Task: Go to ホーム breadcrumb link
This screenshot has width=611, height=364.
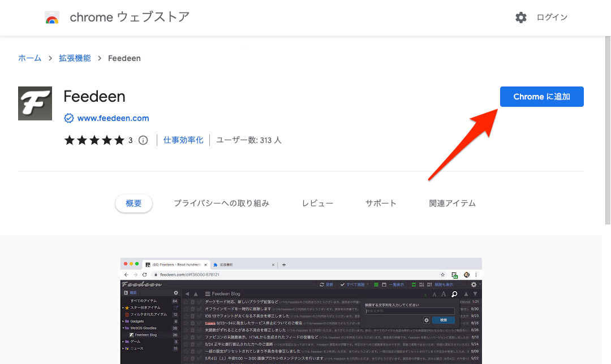Action: (x=29, y=58)
